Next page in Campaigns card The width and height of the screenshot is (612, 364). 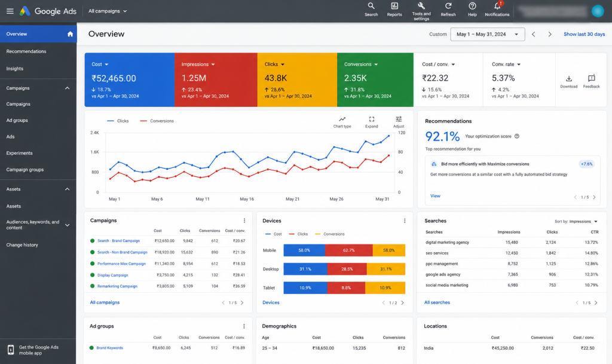[x=242, y=303]
